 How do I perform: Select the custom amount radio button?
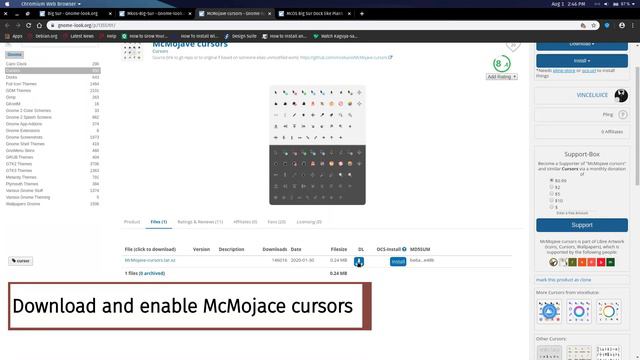[551, 207]
